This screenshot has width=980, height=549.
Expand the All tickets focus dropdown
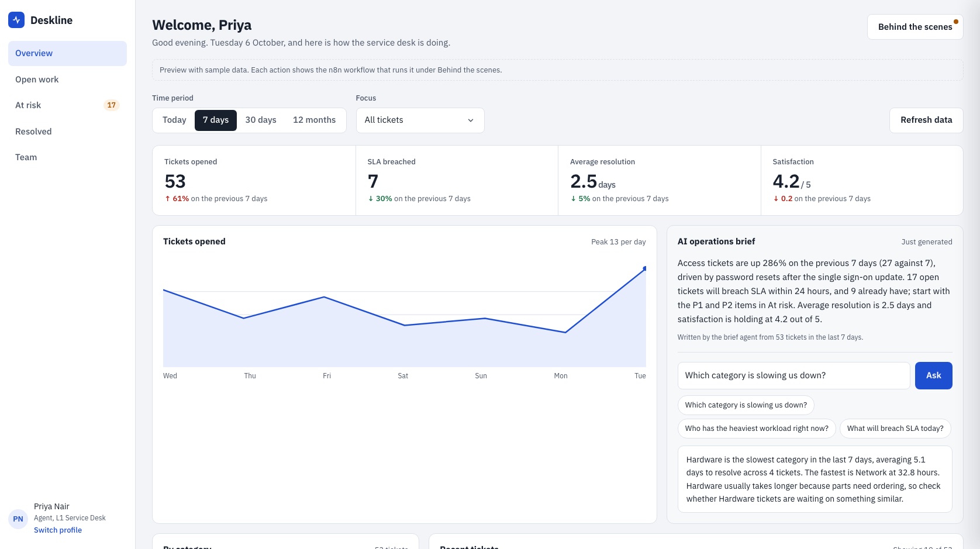click(420, 120)
